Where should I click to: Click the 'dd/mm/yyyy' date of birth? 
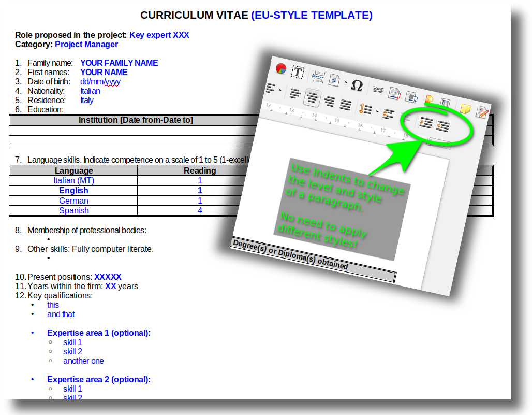point(100,82)
